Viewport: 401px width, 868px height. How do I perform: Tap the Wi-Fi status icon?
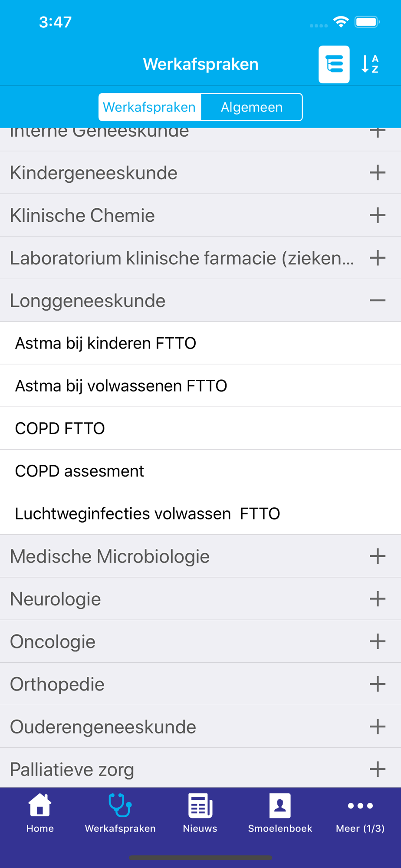pyautogui.click(x=341, y=22)
